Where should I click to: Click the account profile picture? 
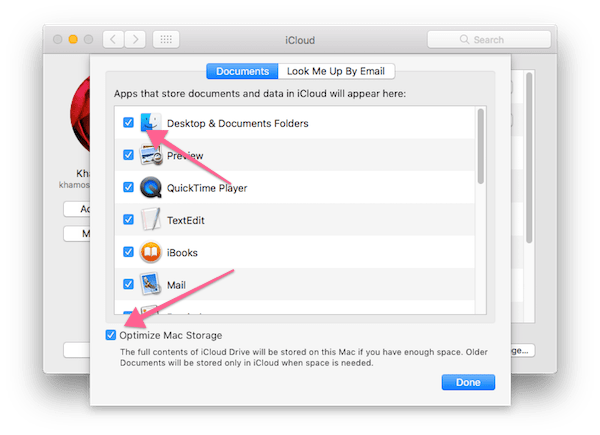click(x=80, y=113)
